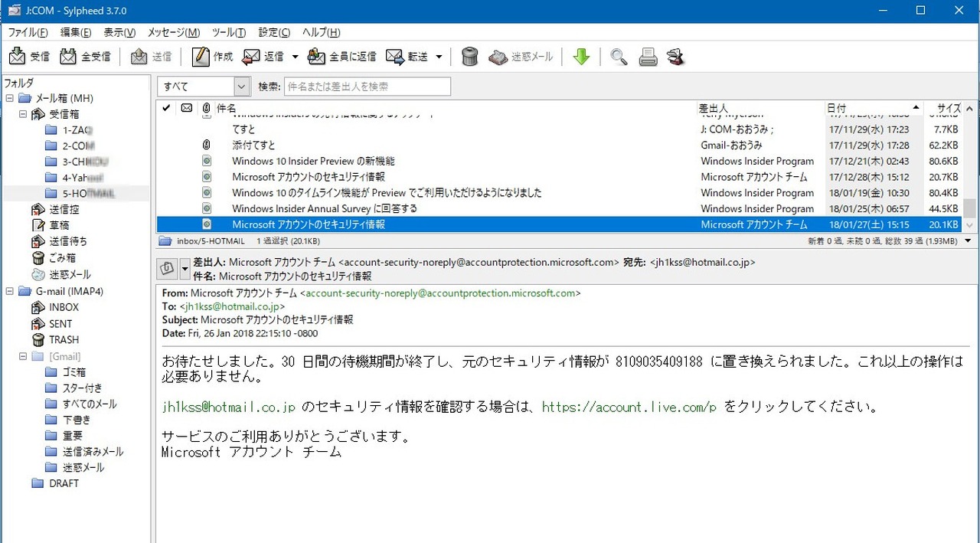Viewport: 980px width, 543px height.
Task: Click the 件名または差出人を検索 search field
Action: (367, 87)
